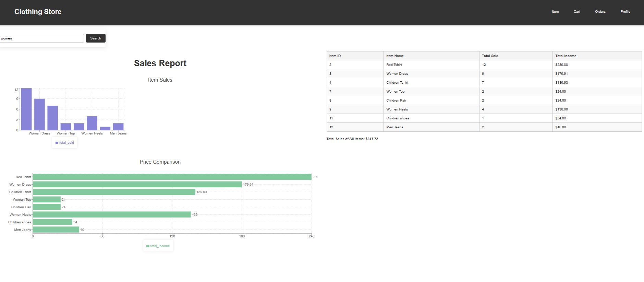Open the Cart page
Viewport: 644px width, 282px height.
(577, 12)
